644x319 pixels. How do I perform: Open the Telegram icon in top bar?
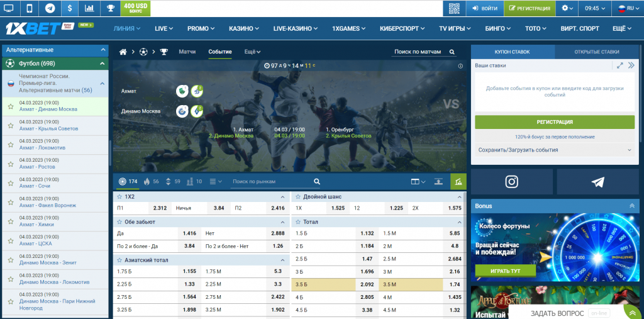click(x=50, y=8)
